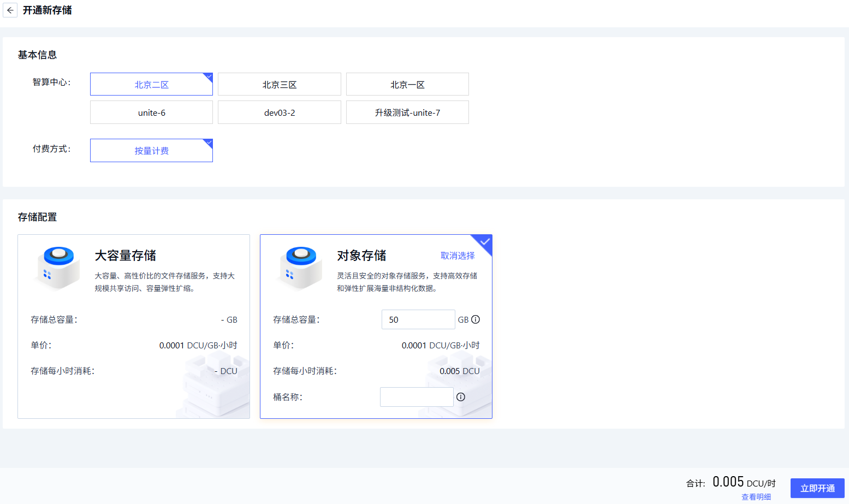Choose unite-6 as computing center
Viewport: 849px width, 504px height.
[151, 112]
